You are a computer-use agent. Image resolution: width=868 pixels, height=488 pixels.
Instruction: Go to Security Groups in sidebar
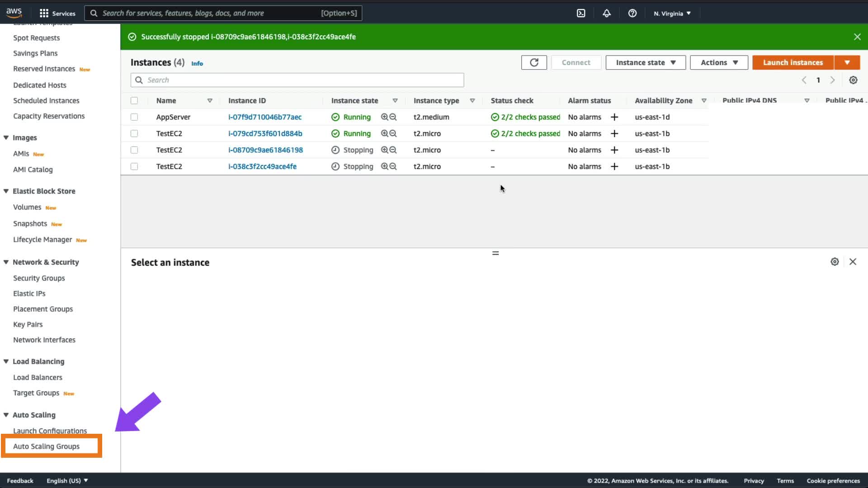[x=39, y=278]
